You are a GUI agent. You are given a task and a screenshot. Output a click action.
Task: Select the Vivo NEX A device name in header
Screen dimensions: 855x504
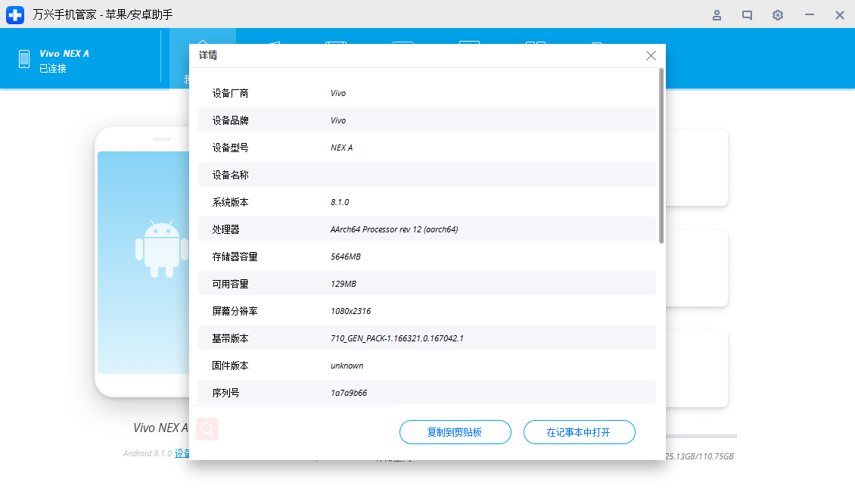pos(64,54)
